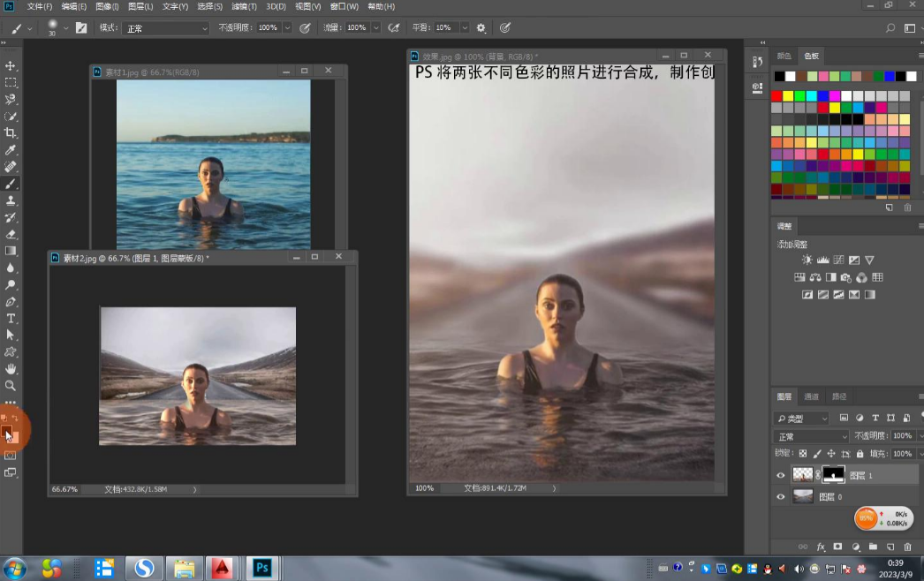Add a layer mask with the mask button
924x581 pixels.
tap(838, 547)
